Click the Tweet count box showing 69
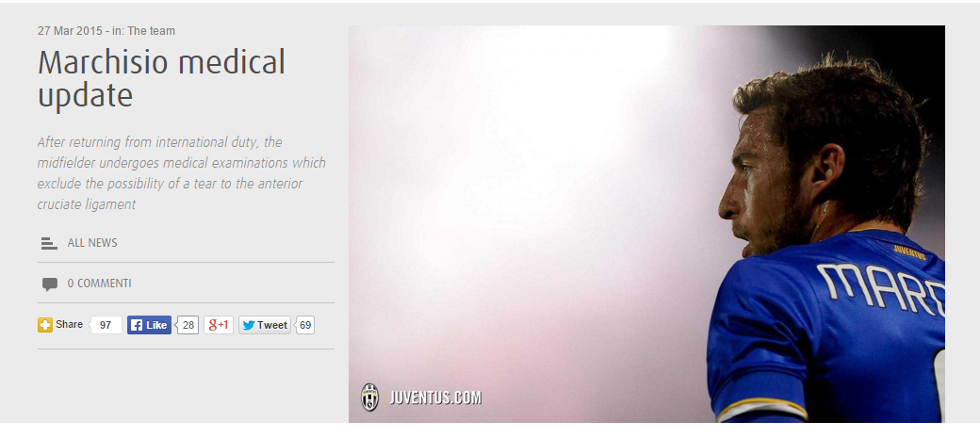The image size is (980, 438). [x=304, y=325]
